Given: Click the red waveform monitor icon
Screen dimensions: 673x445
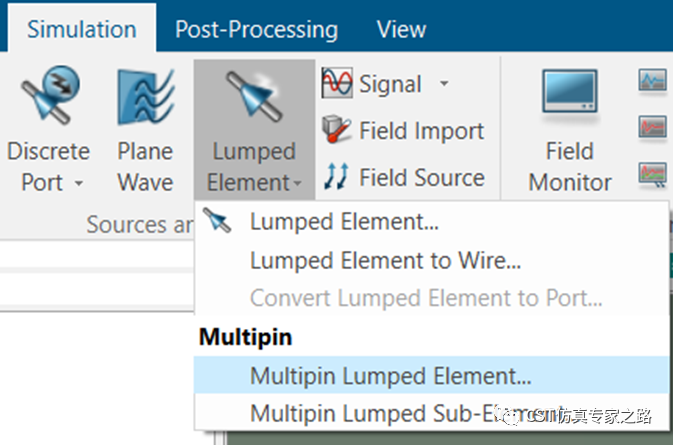Looking at the screenshot, I should click(x=652, y=127).
